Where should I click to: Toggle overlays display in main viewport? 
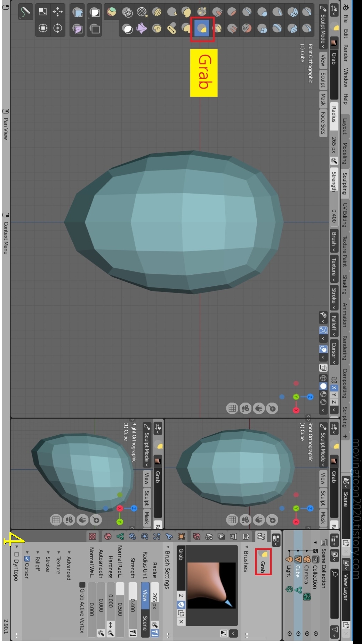pos(323,349)
